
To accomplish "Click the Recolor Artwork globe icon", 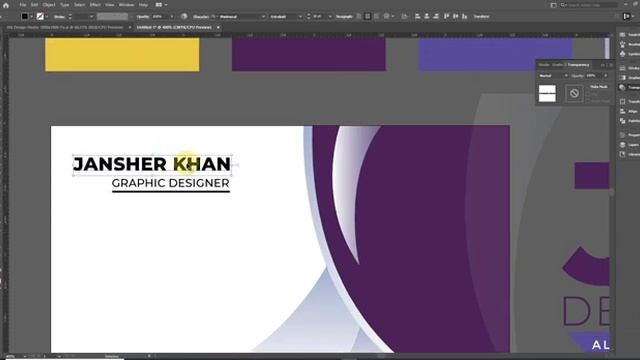I will tap(184, 16).
